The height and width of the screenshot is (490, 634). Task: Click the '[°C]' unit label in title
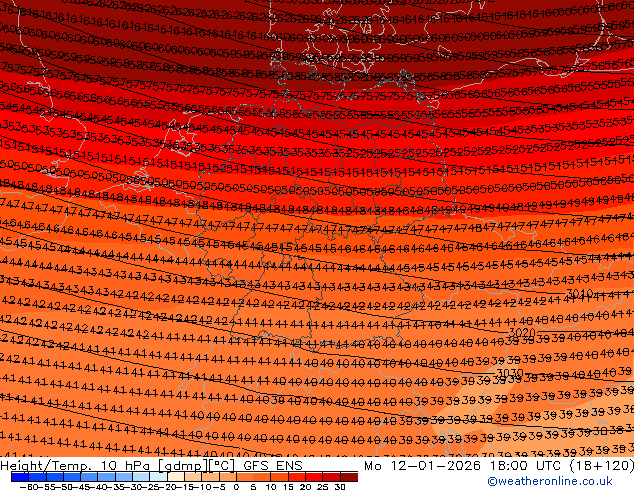[x=222, y=466]
